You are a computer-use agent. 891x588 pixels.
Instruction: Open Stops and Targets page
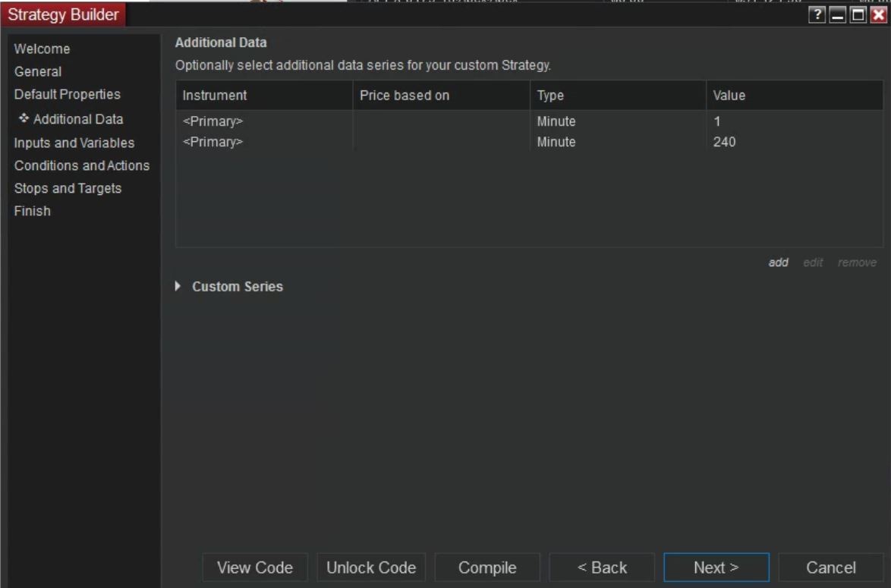(68, 188)
